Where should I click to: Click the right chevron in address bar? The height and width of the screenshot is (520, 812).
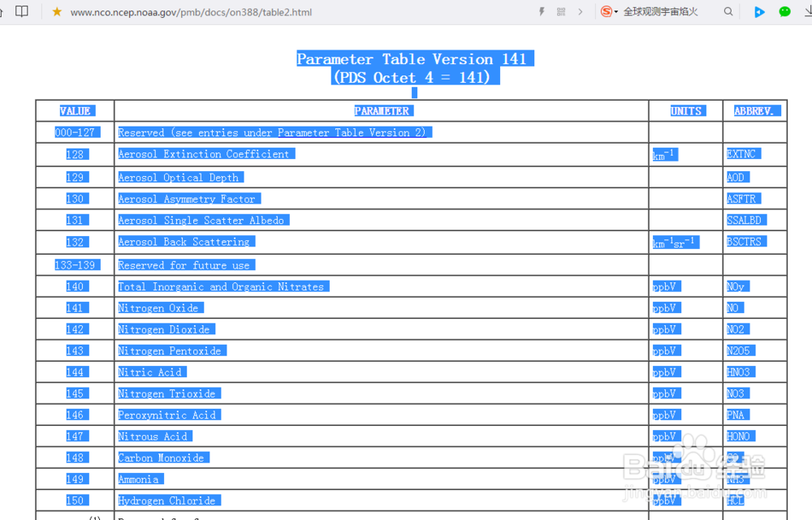580,11
